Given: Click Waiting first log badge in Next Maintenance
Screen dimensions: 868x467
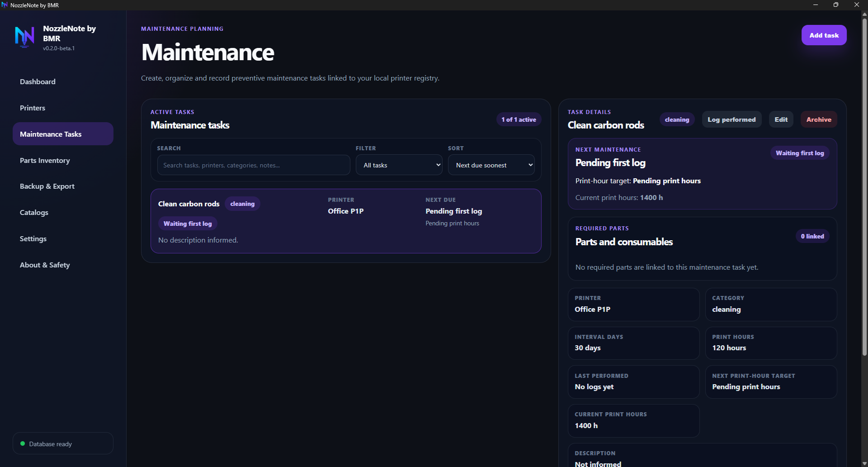Looking at the screenshot, I should 800,153.
